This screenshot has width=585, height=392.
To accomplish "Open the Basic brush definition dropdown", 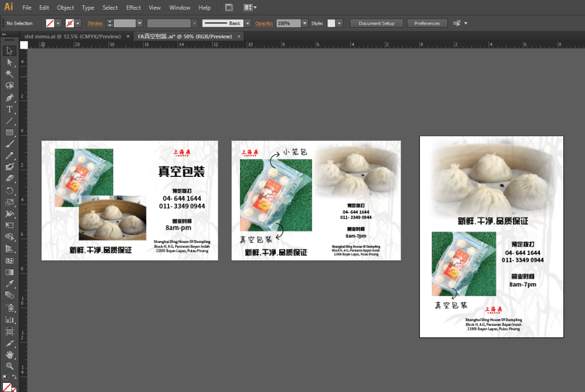I will (x=247, y=23).
